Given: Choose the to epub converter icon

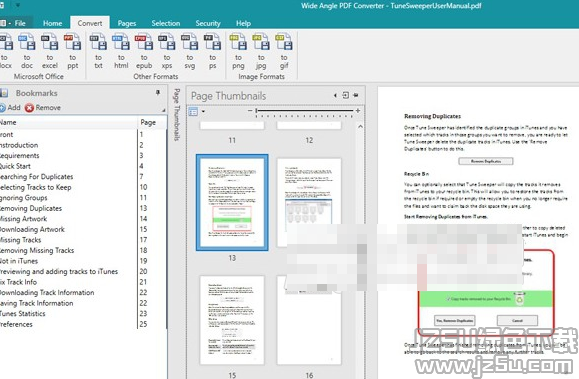Looking at the screenshot, I should click(x=144, y=51).
